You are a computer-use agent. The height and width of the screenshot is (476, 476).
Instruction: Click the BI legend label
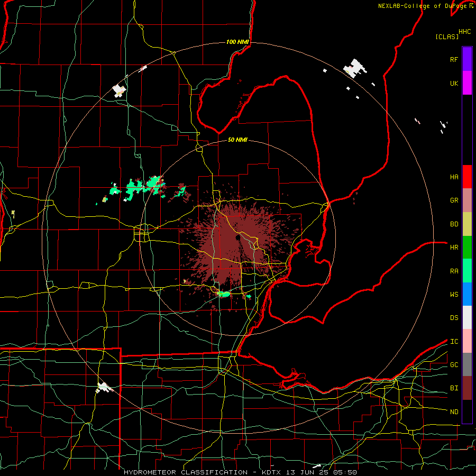[454, 388]
